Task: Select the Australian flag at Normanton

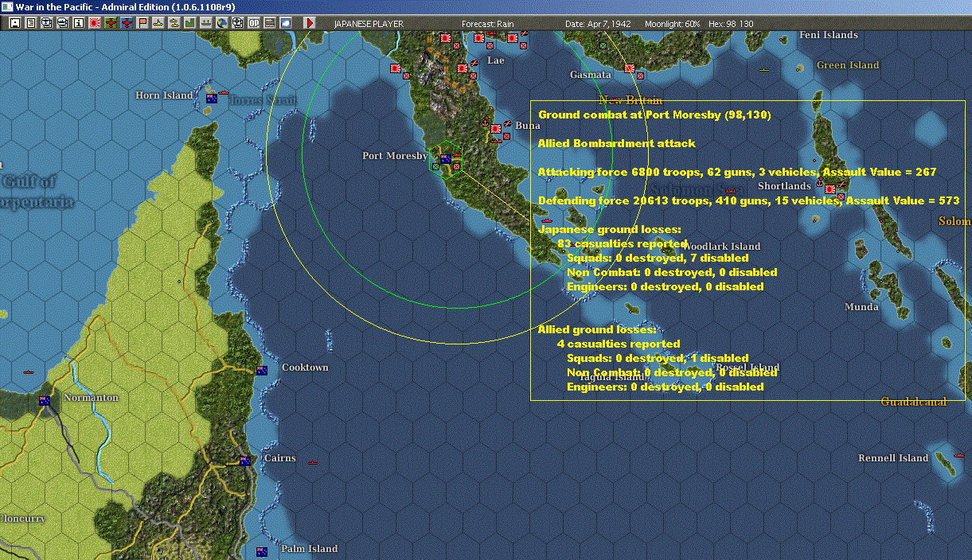Action: click(45, 400)
